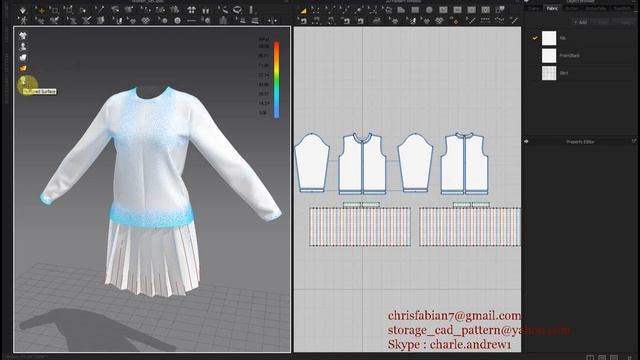Select the Ellipse pattern tool in 2D toolbar

point(429,10)
